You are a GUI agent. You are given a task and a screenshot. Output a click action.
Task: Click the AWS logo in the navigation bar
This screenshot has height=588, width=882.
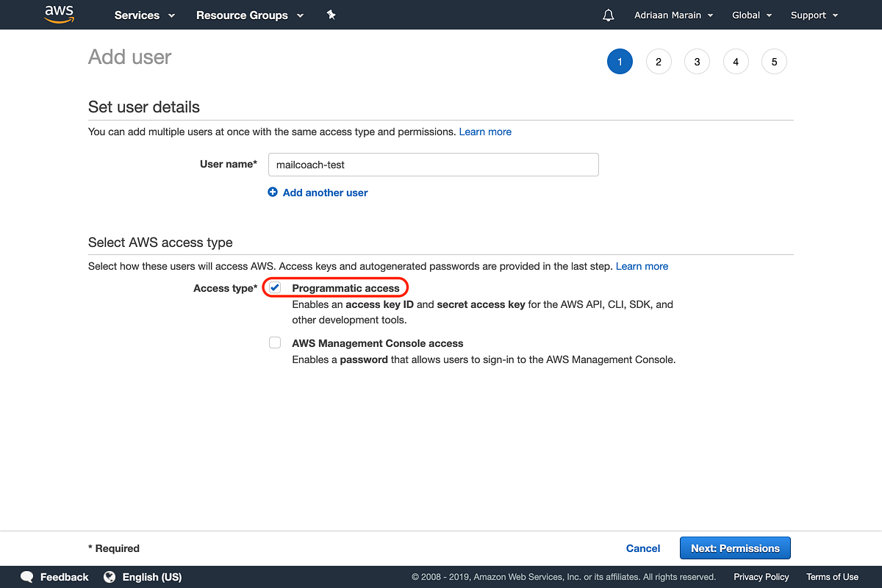(x=59, y=15)
